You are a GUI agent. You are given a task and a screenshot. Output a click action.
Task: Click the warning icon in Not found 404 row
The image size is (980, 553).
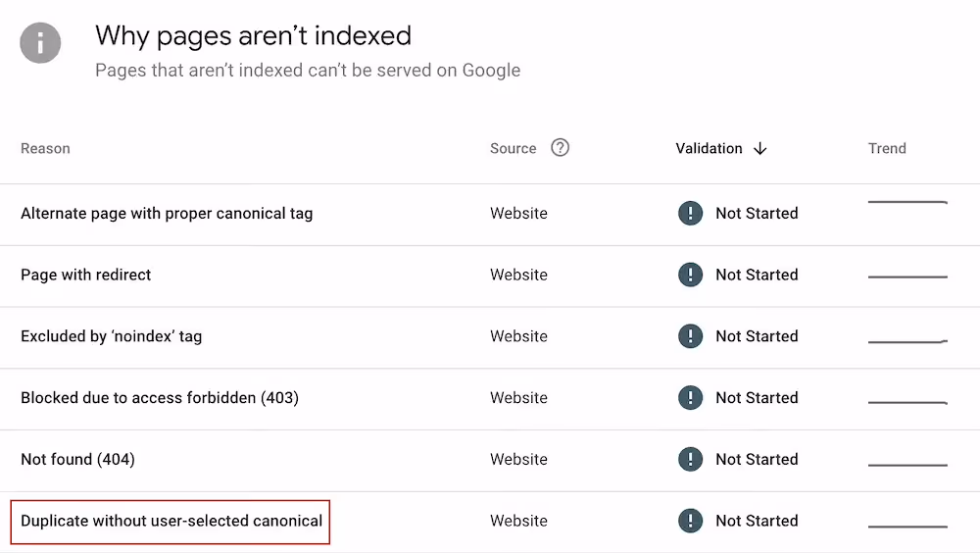tap(690, 459)
